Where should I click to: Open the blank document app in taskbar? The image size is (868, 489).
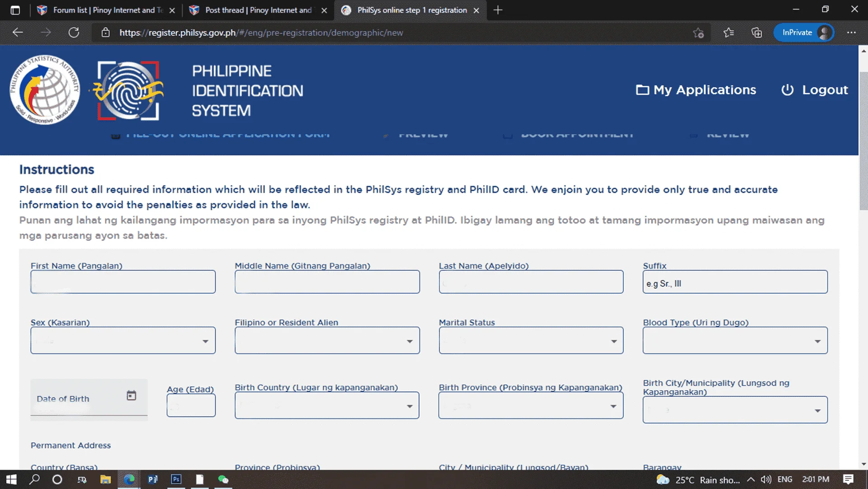200,480
